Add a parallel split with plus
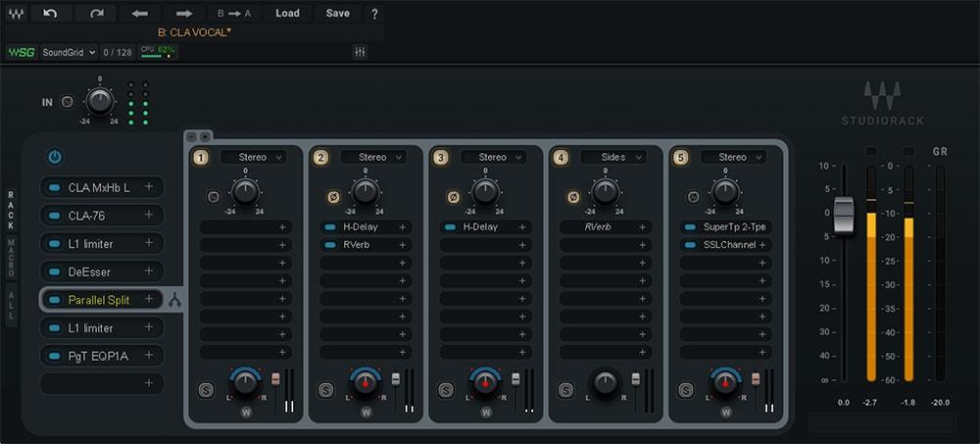 click(205, 136)
